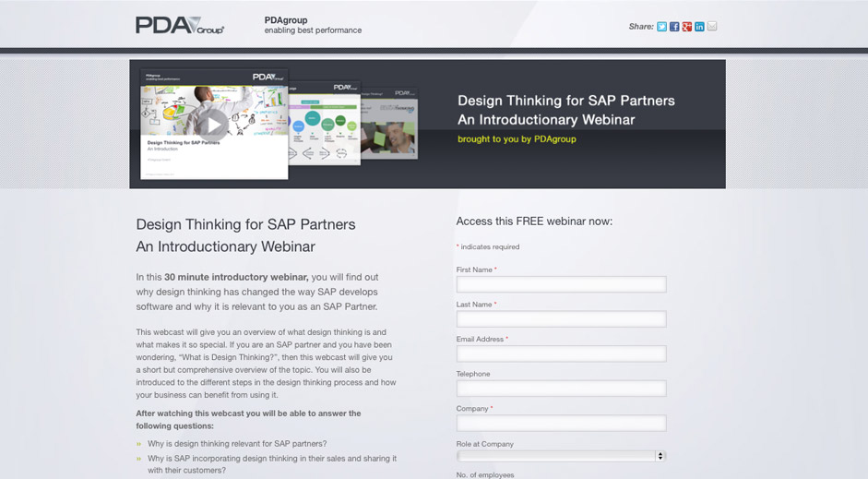Share via the Google Plus icon
This screenshot has width=868, height=479.
pyautogui.click(x=687, y=27)
